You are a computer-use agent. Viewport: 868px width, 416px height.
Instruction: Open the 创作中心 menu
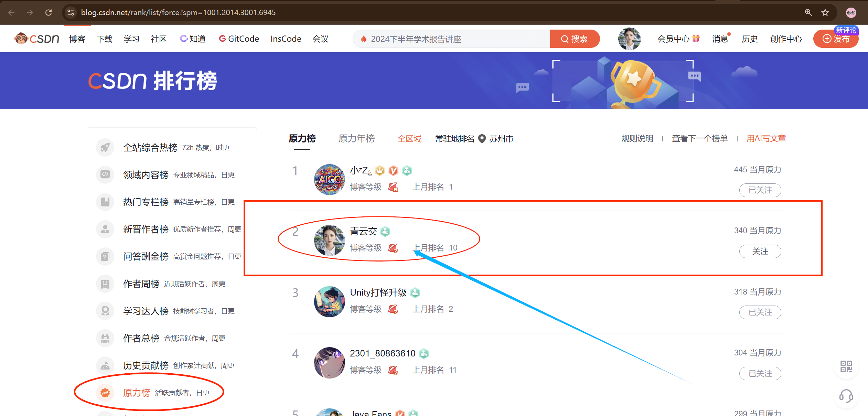786,39
